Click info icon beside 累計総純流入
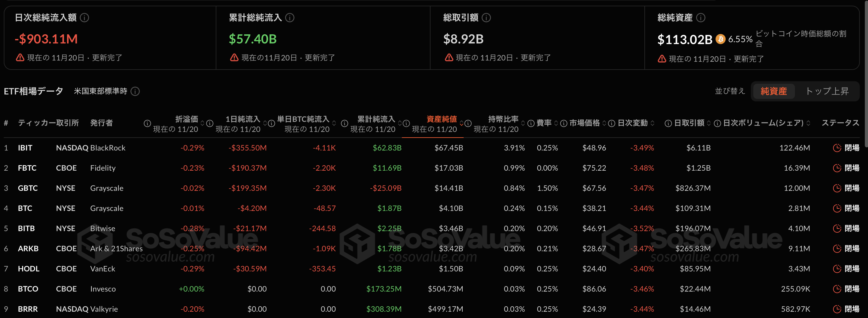Viewport: 868px width, 318px height. [x=289, y=18]
